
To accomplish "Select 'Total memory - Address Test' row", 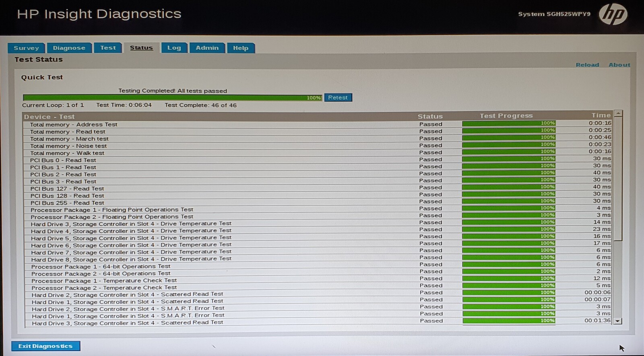I will tap(318, 124).
